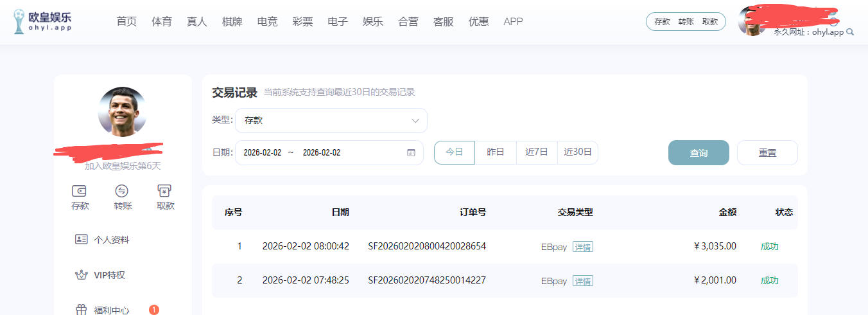Click the 重置 button
Image resolution: width=868 pixels, height=315 pixels.
pyautogui.click(x=767, y=153)
